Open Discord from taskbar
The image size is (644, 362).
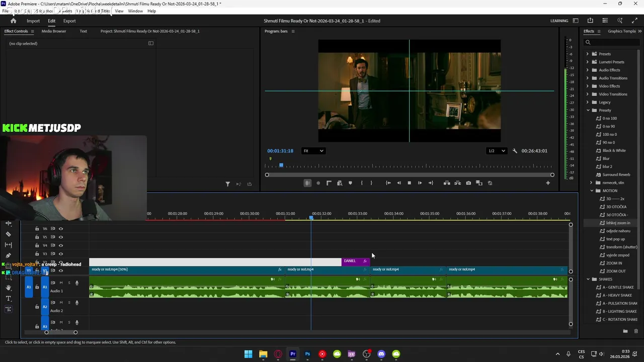pyautogui.click(x=381, y=354)
